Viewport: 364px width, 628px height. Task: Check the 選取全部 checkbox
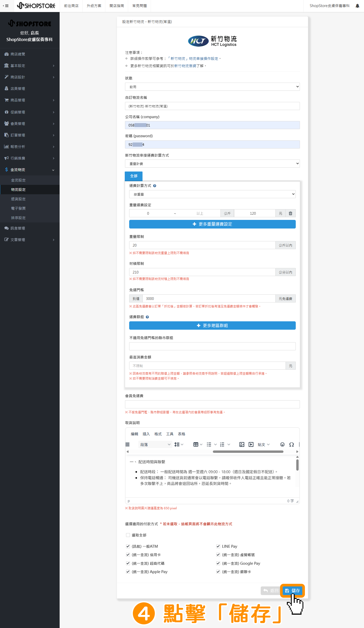pyautogui.click(x=128, y=535)
